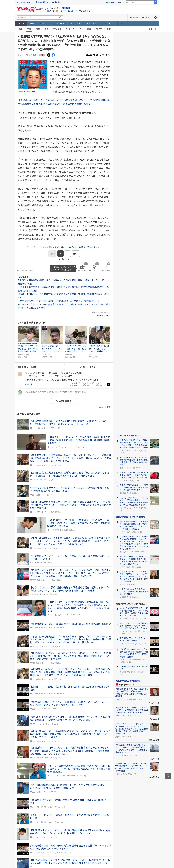This screenshot has width=174, height=868.
Task: React with 新しい視点 exclamation icon
Action: tap(106, 267)
